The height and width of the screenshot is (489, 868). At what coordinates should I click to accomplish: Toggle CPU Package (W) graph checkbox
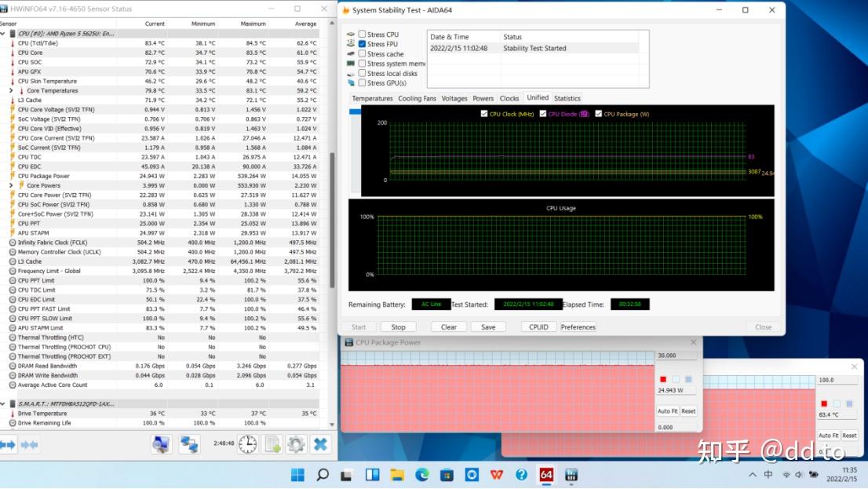598,114
